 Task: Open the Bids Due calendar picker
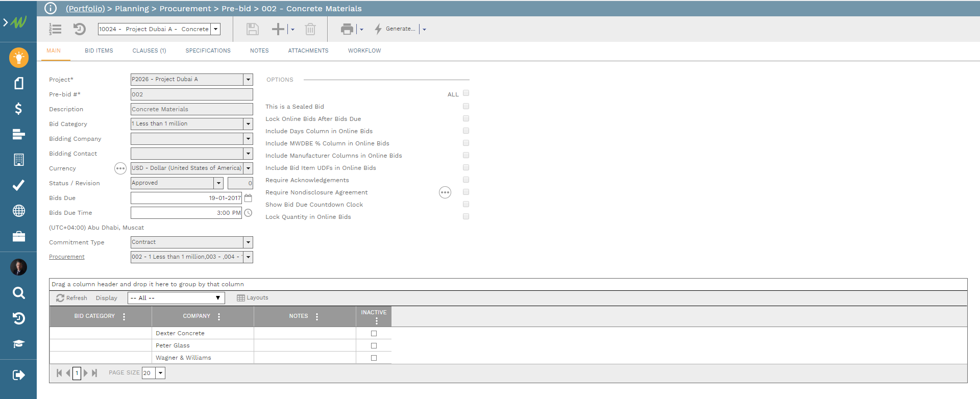[x=248, y=198]
